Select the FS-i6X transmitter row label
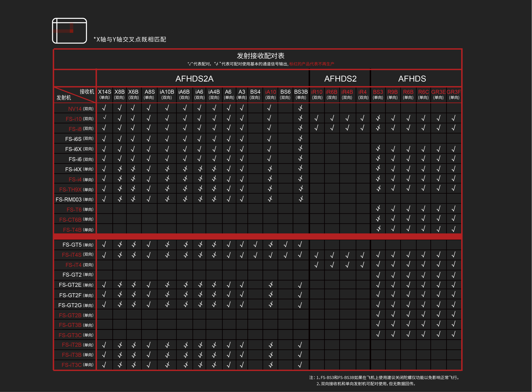Screen dimensions: 532x392 (x=79, y=149)
